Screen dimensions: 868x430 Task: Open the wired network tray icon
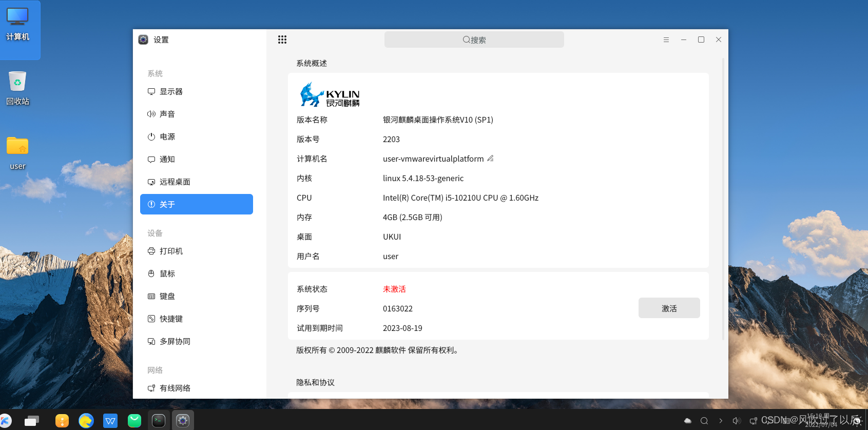coord(753,421)
